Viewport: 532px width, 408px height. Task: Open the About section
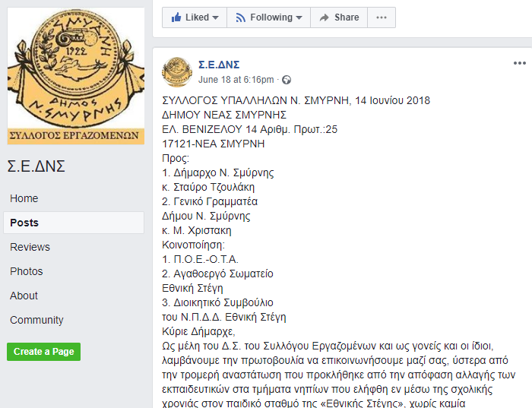(x=24, y=296)
